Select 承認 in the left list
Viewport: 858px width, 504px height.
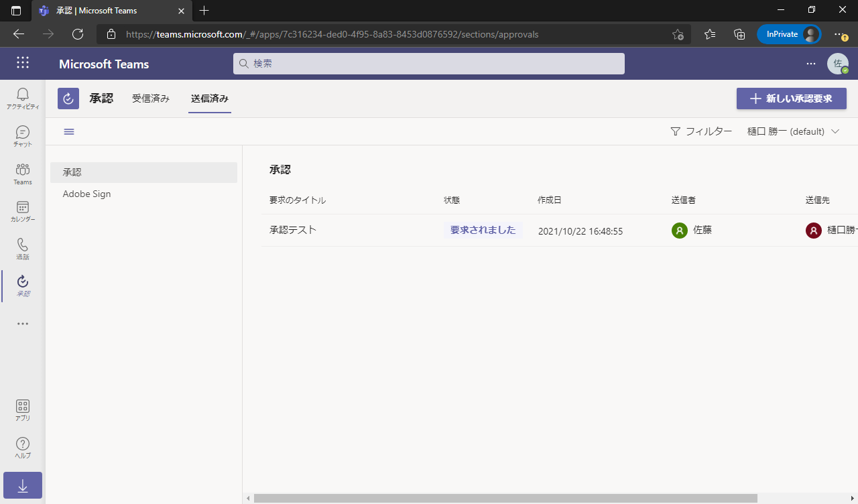144,172
